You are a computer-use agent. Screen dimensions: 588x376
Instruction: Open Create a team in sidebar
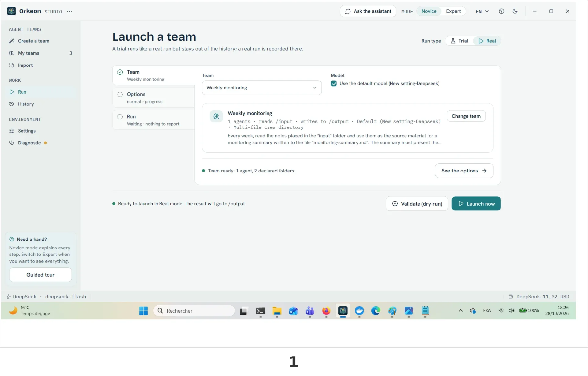[x=40, y=41]
